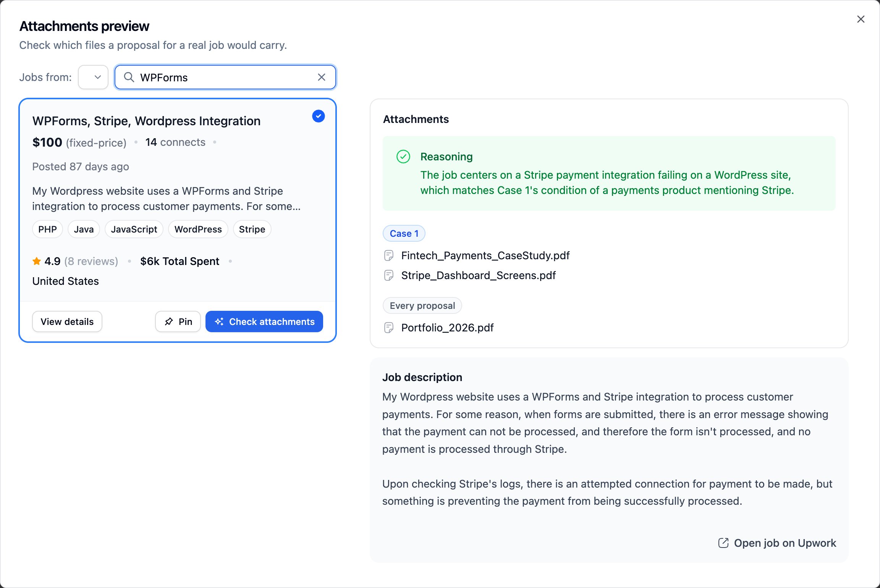The image size is (880, 588).
Task: Open Portfolio_2026.pdf attachment
Action: [x=447, y=328]
